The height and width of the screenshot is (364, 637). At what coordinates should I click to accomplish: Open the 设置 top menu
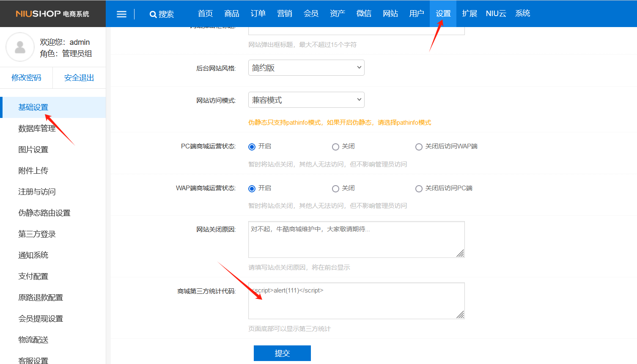point(443,14)
